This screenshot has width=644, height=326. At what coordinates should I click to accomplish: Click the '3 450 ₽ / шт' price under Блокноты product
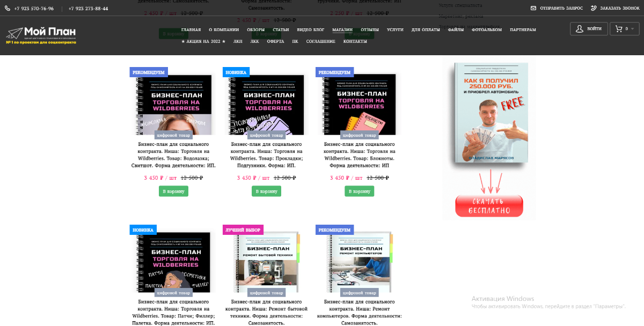click(346, 177)
